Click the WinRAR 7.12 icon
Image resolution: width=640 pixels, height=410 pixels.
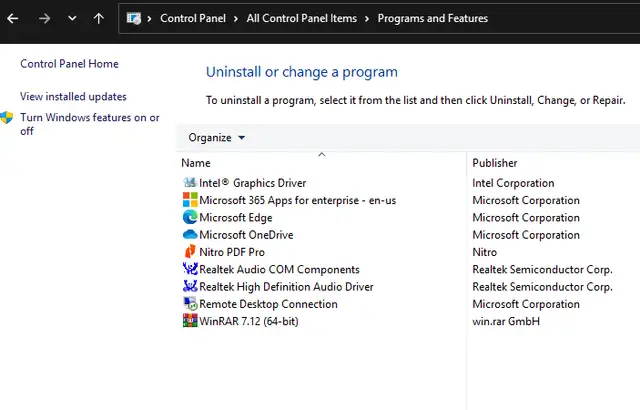pyautogui.click(x=190, y=321)
